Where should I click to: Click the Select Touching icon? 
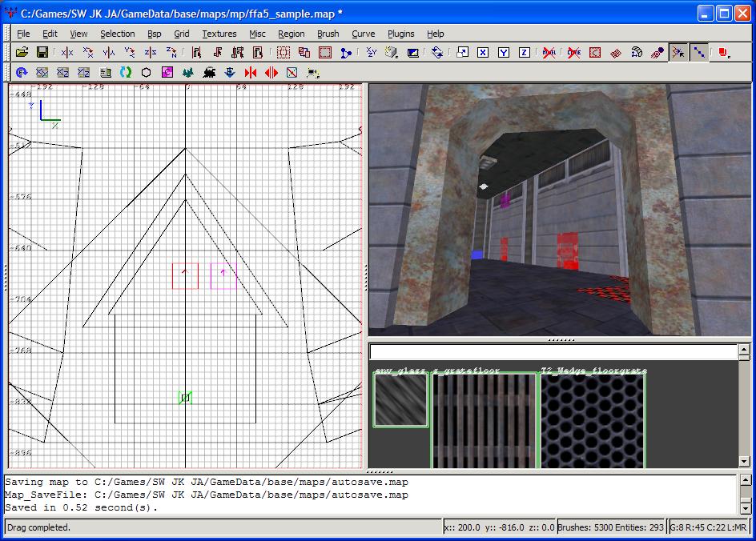coord(217,52)
